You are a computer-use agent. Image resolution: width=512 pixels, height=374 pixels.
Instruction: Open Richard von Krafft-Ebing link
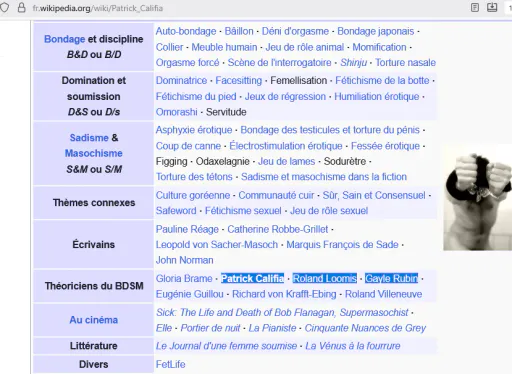[284, 294]
